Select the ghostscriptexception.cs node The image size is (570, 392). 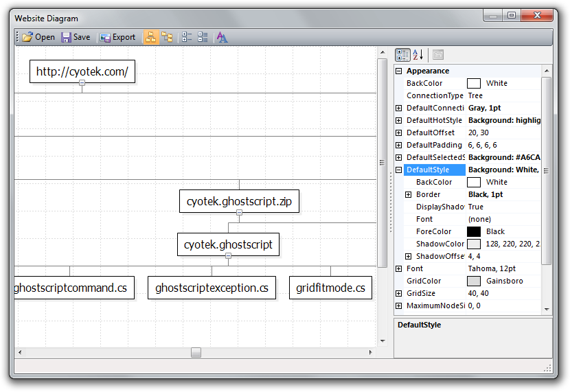212,288
